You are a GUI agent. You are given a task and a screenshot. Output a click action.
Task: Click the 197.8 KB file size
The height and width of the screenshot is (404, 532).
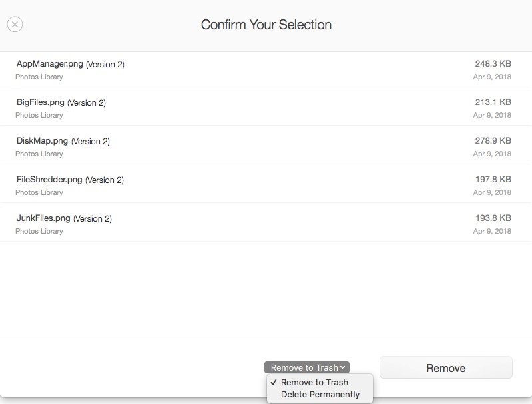click(493, 180)
